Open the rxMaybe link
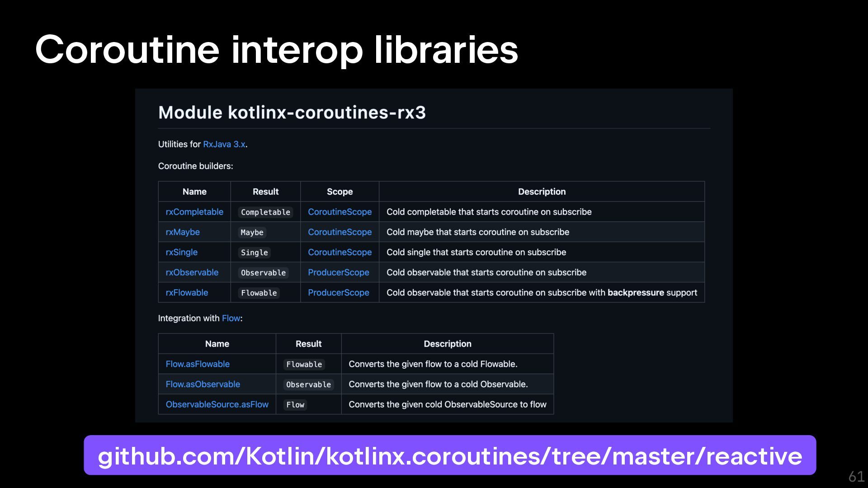Image resolution: width=868 pixels, height=488 pixels. (183, 232)
